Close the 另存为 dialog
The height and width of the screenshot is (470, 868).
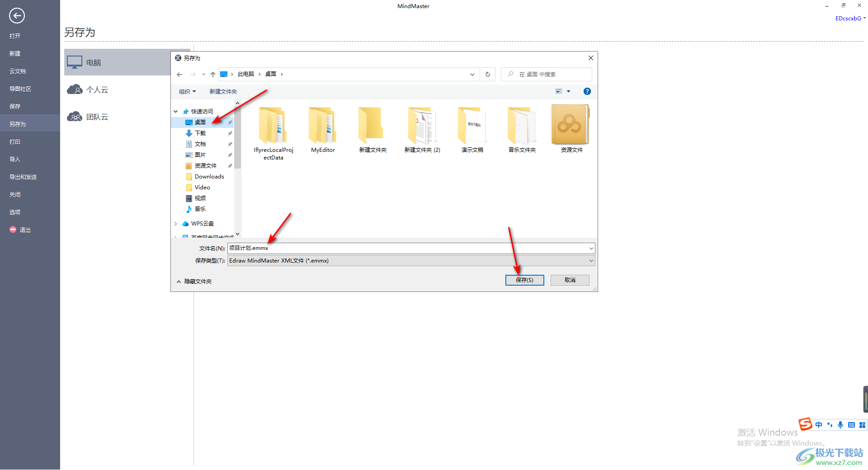pos(590,58)
